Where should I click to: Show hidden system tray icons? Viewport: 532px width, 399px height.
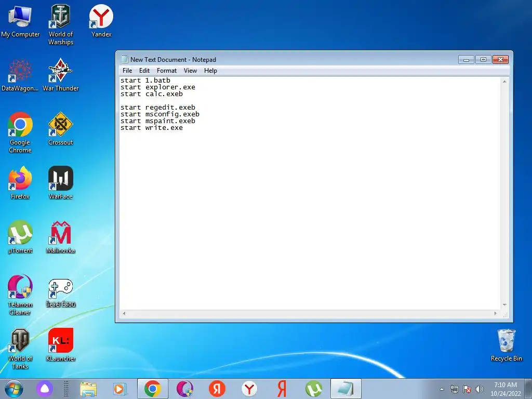pos(442,389)
